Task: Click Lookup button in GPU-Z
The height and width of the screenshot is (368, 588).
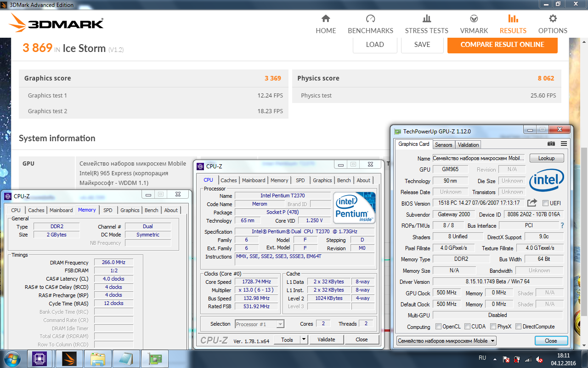Action: pos(547,158)
